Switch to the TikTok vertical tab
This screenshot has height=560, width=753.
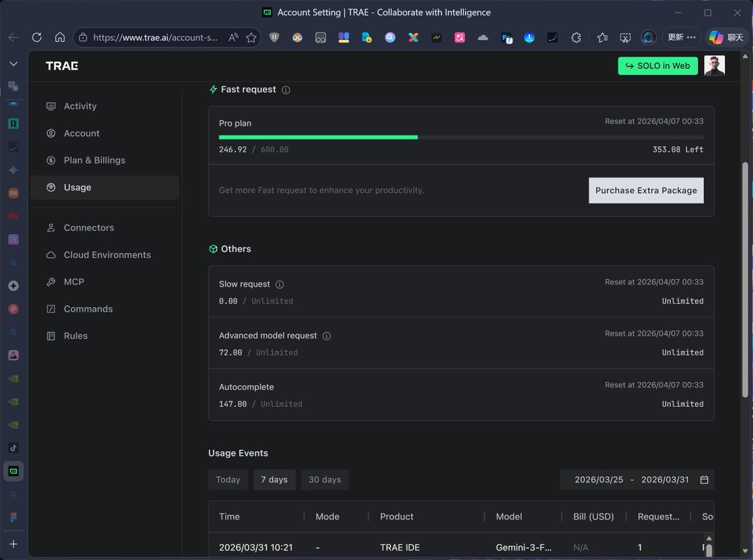coord(13,448)
